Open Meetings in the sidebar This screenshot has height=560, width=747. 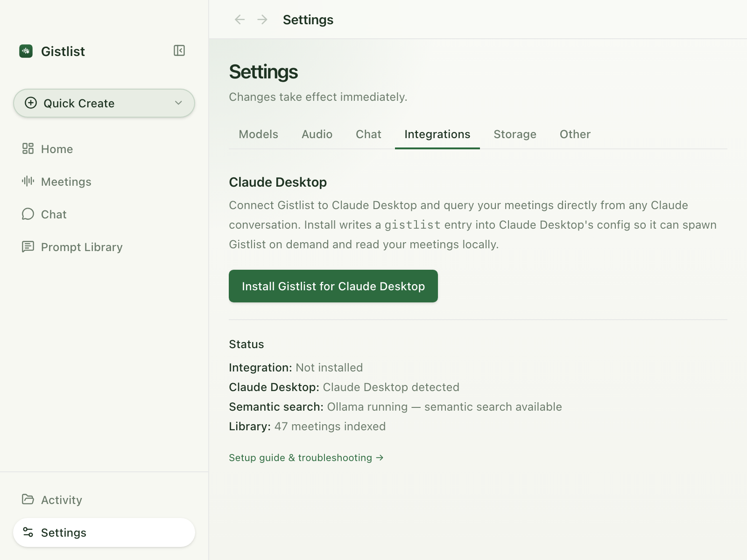click(104, 182)
